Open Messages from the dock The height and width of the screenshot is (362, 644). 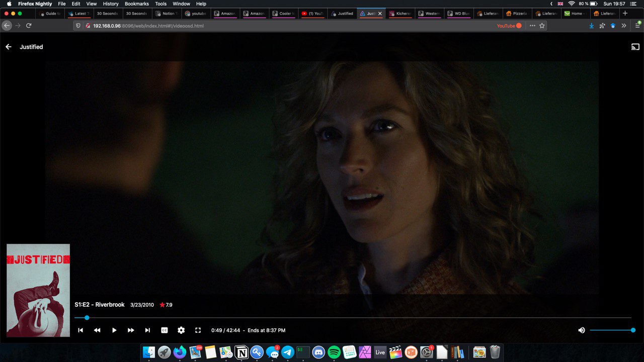tap(272, 352)
